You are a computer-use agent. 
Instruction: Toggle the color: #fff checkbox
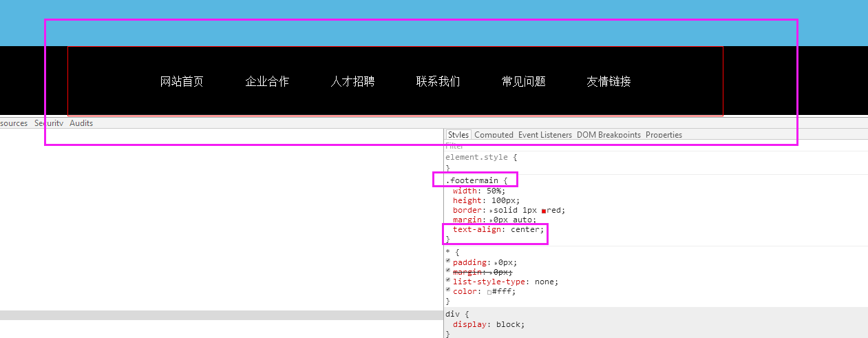tap(448, 290)
